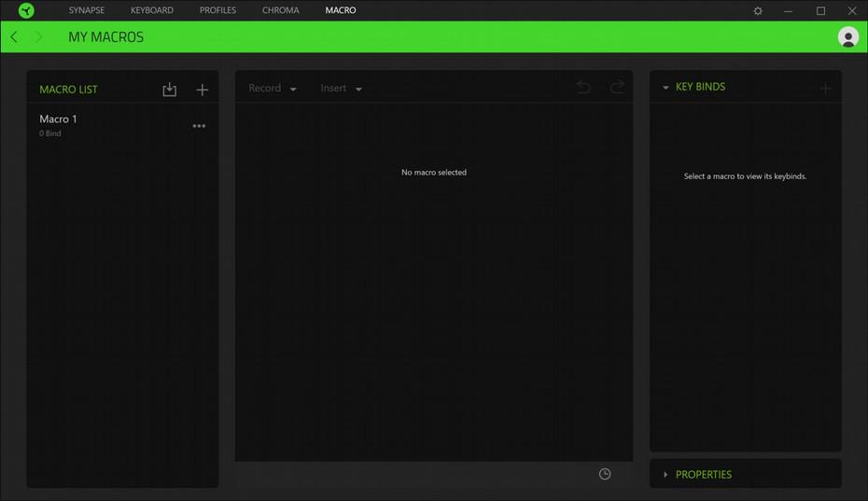Open the Profiles tab
The width and height of the screenshot is (868, 501).
tap(217, 10)
